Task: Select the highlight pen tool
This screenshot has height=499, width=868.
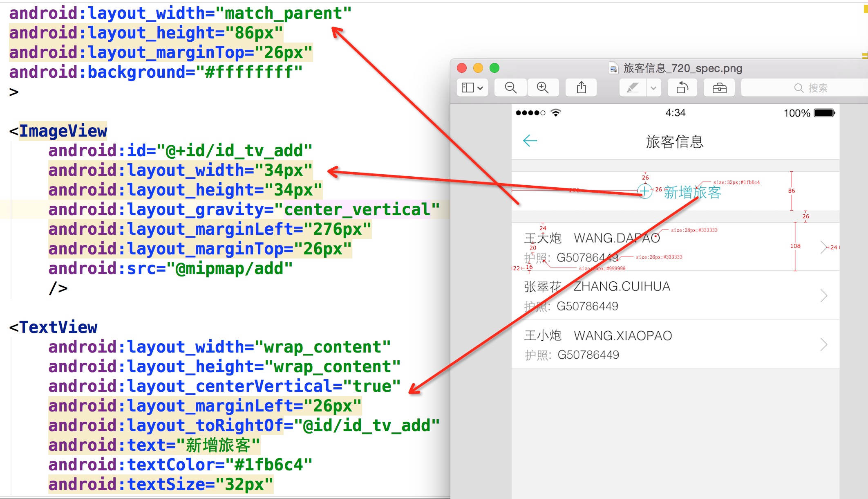Action: click(x=633, y=88)
